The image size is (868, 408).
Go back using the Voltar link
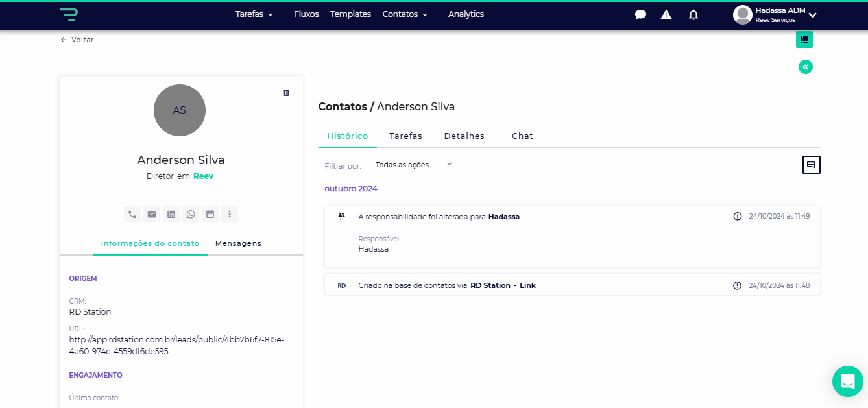point(77,40)
